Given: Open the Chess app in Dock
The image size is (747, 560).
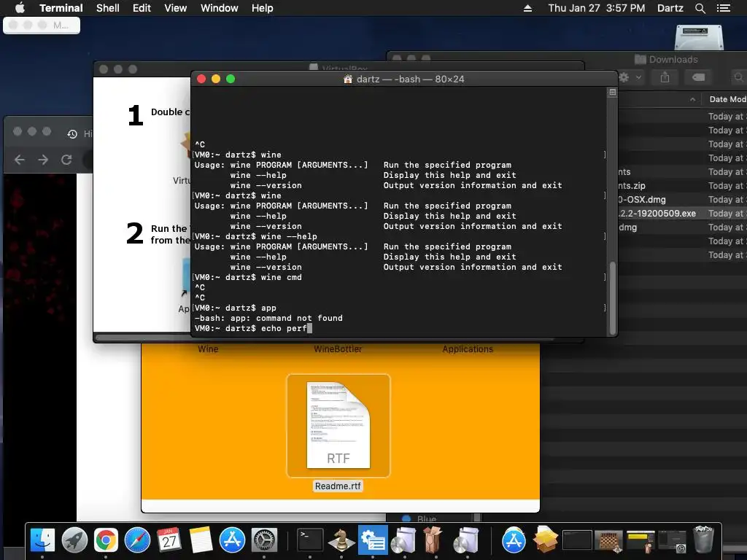Looking at the screenshot, I should pyautogui.click(x=341, y=540).
